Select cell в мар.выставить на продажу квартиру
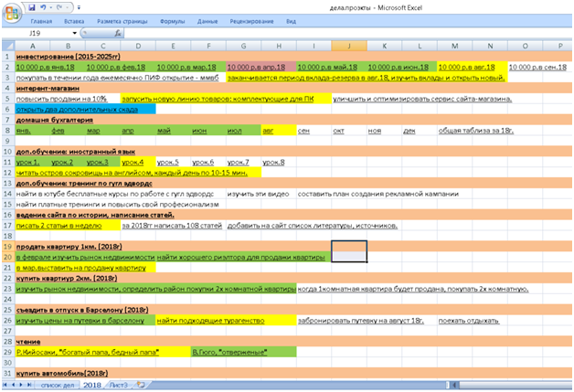574x392 pixels. pos(85,268)
